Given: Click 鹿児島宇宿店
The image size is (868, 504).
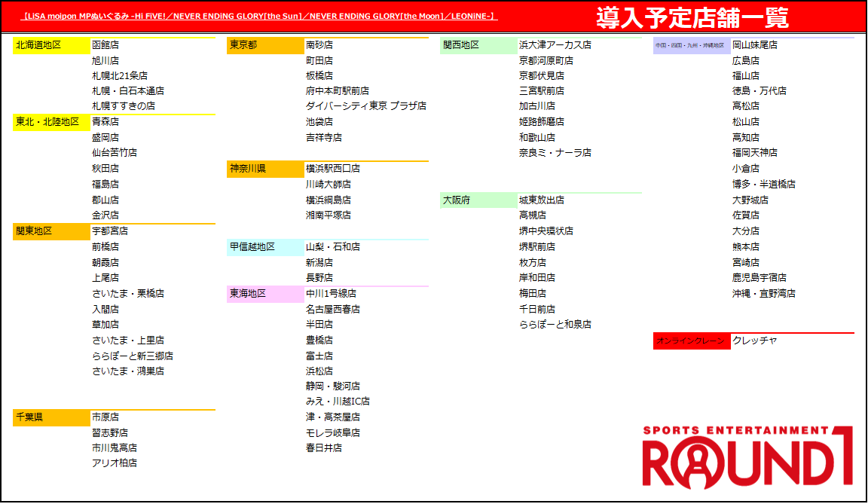Looking at the screenshot, I should pyautogui.click(x=759, y=278).
